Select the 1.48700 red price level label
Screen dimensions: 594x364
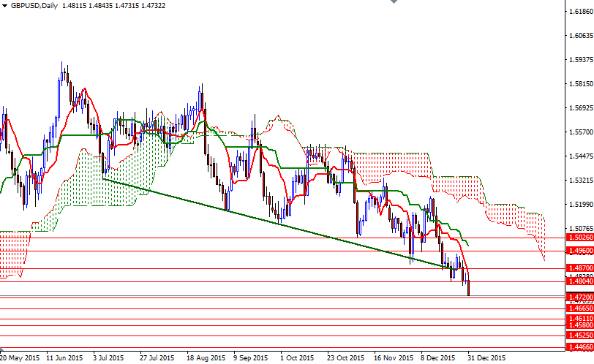[579, 268]
